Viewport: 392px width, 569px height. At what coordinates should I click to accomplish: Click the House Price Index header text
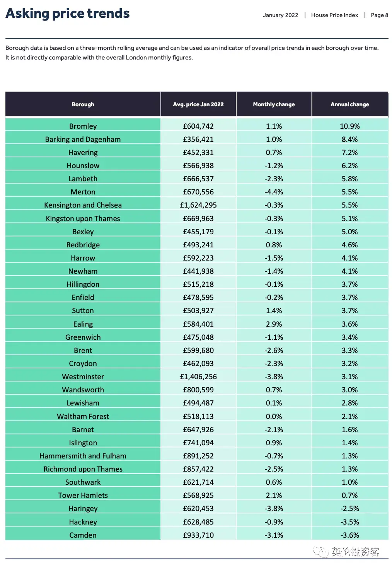tap(335, 15)
